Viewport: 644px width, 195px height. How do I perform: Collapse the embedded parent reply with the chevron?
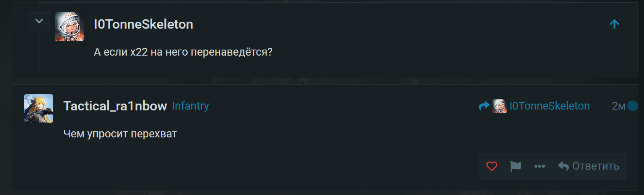pyautogui.click(x=39, y=21)
